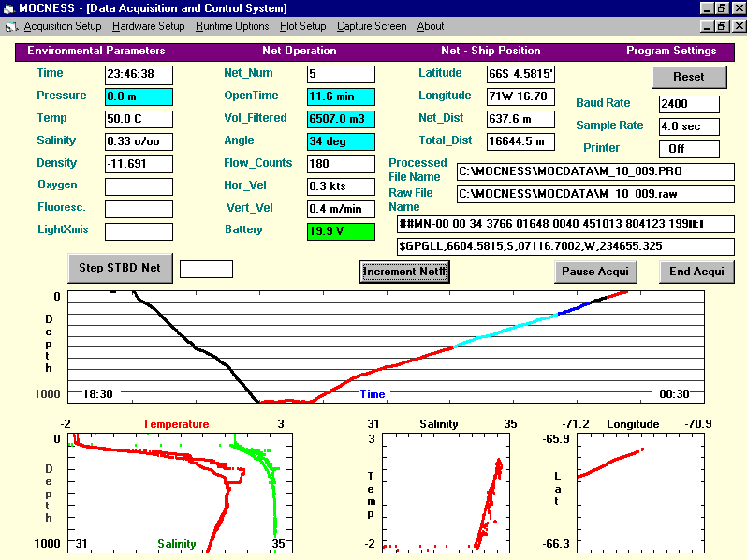Click the End Acqui button

696,272
